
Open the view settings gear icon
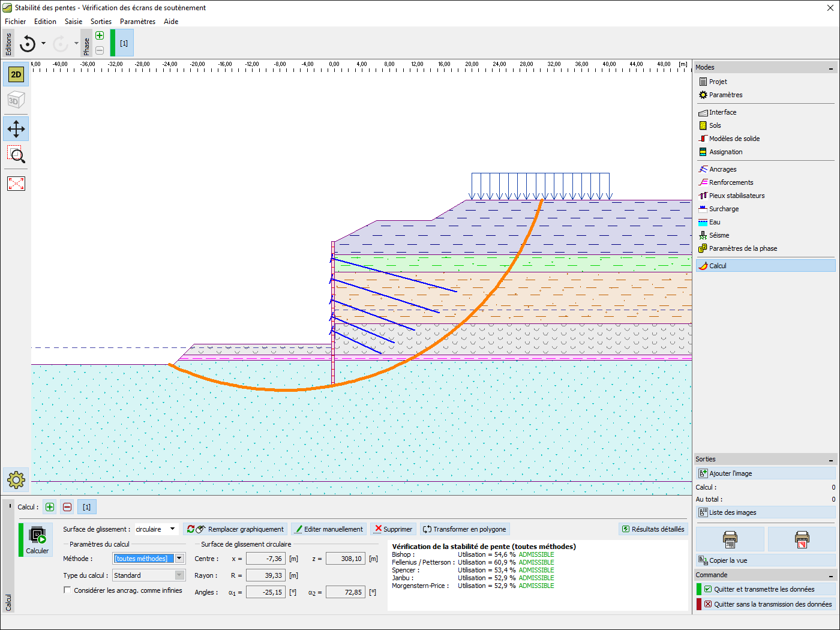(x=16, y=479)
